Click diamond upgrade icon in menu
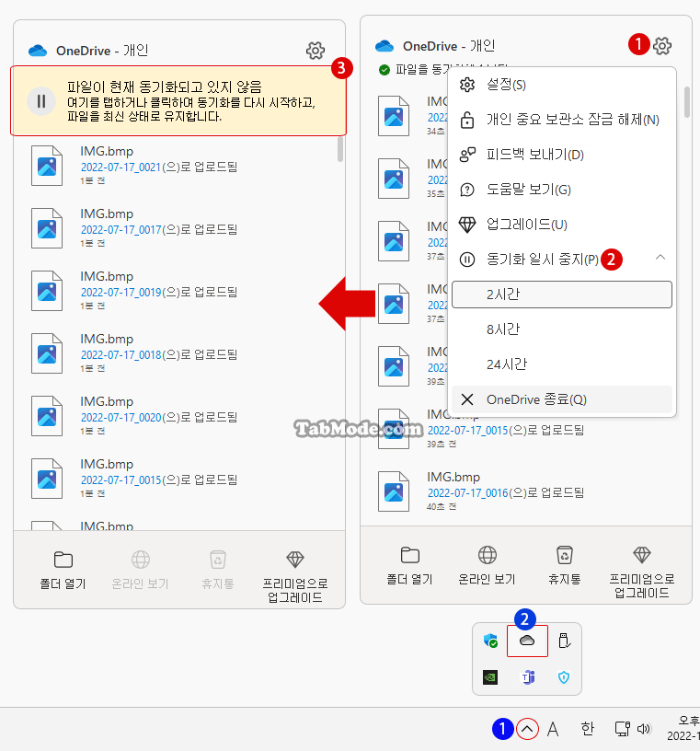This screenshot has height=751, width=700. [467, 225]
